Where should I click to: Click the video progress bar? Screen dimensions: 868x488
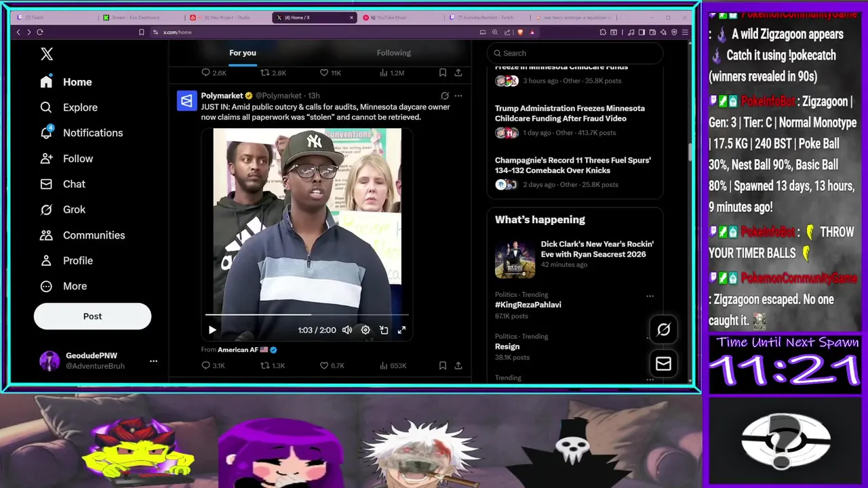(x=307, y=315)
